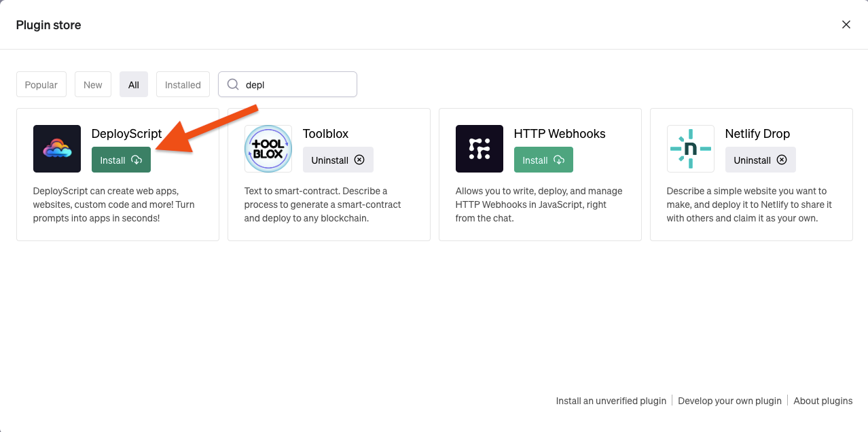Click the Netlify Drop plugin logo
The height and width of the screenshot is (432, 868).
click(x=691, y=149)
